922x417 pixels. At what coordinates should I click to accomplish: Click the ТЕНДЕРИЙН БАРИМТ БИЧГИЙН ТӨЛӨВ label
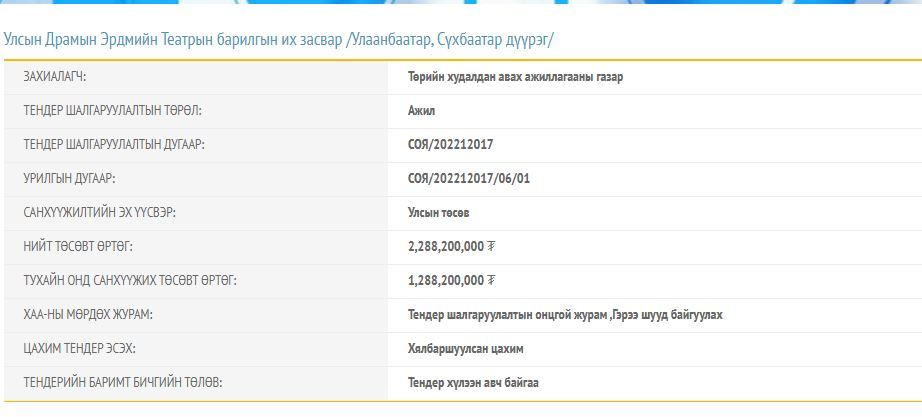point(123,383)
